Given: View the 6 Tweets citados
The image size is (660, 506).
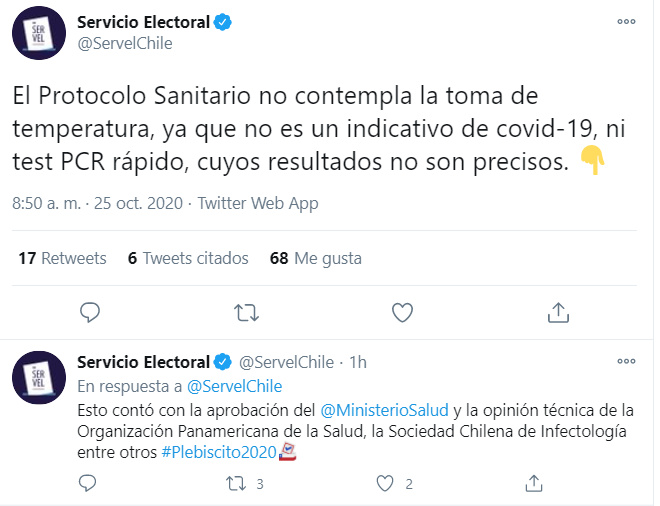Looking at the screenshot, I should click(x=188, y=258).
